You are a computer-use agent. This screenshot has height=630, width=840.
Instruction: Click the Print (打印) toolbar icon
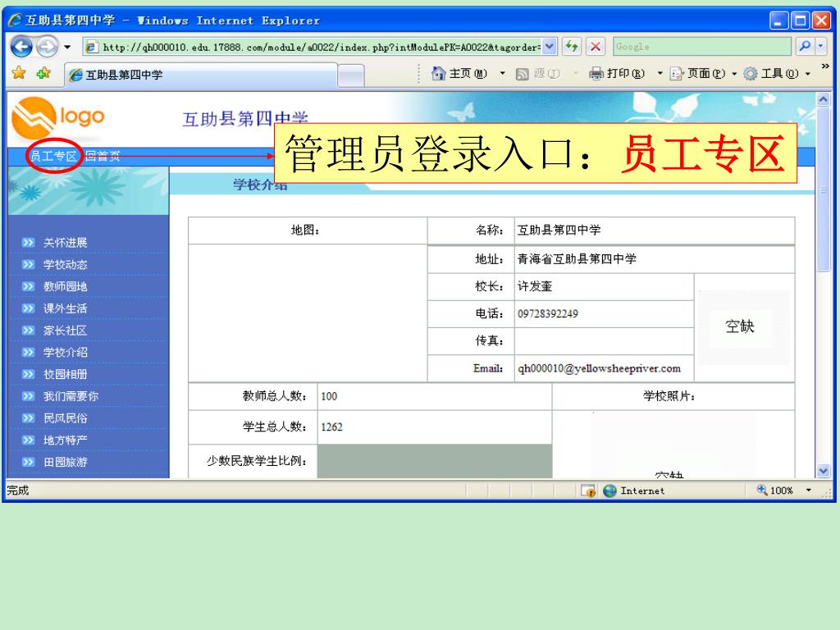[596, 75]
